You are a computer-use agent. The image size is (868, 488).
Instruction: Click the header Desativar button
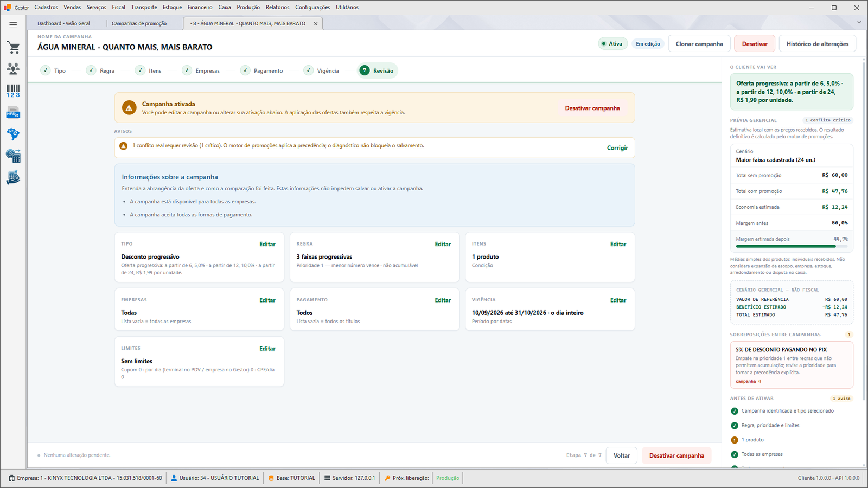755,44
